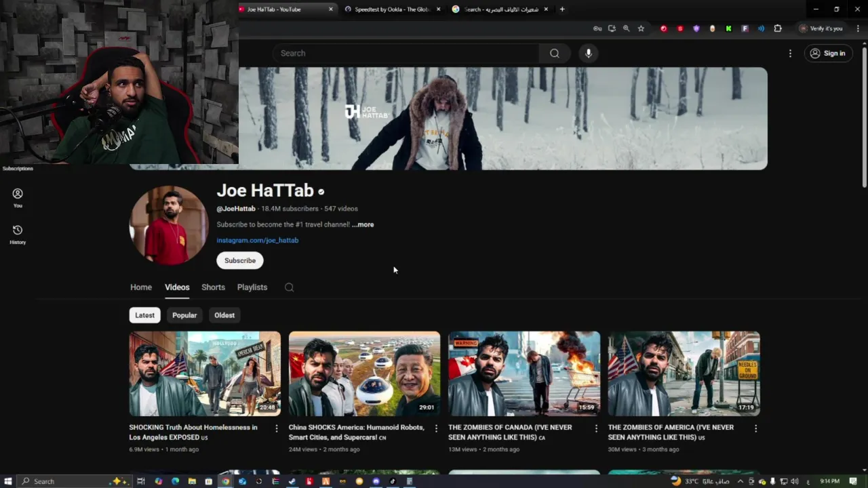This screenshot has width=868, height=488.
Task: Open the Extensions puzzle icon
Action: [x=778, y=28]
